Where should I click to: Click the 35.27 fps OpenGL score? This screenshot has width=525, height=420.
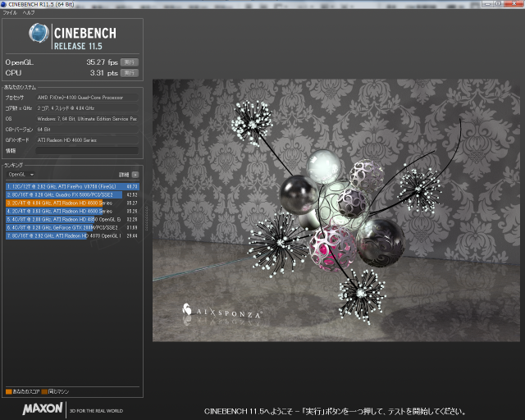coord(102,62)
